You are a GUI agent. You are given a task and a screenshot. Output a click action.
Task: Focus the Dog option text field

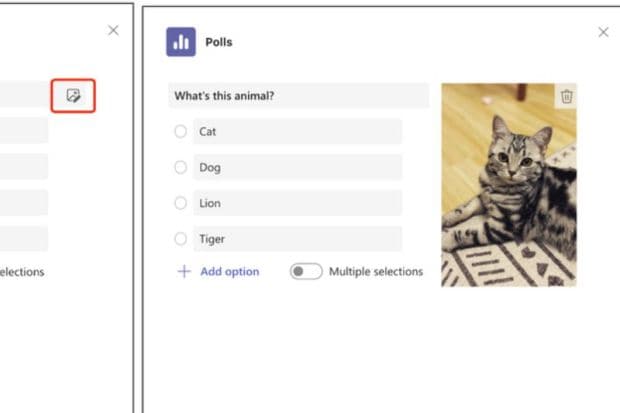click(298, 167)
